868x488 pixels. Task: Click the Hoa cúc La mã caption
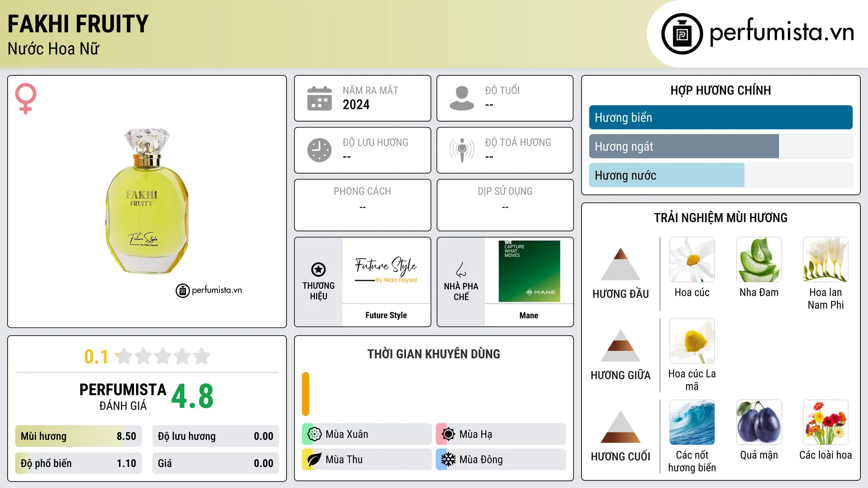tap(692, 380)
